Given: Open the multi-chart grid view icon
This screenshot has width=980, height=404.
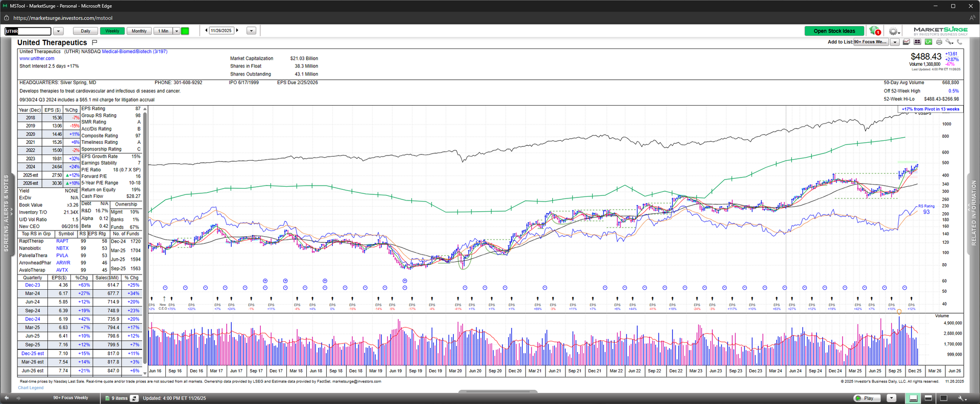Looking at the screenshot, I should (x=917, y=42).
